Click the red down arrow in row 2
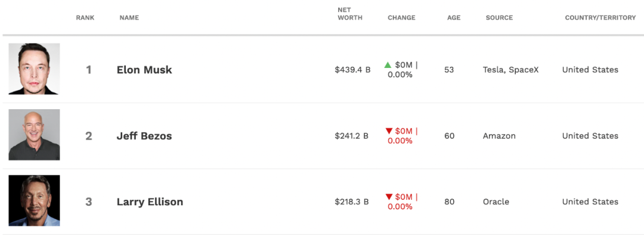The height and width of the screenshot is (235, 644). click(x=389, y=131)
